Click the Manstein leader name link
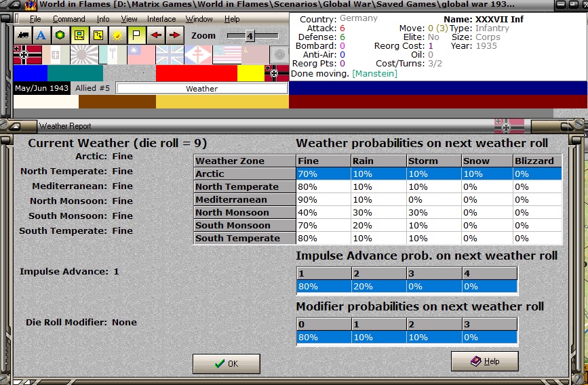This screenshot has width=588, height=385. click(x=374, y=73)
